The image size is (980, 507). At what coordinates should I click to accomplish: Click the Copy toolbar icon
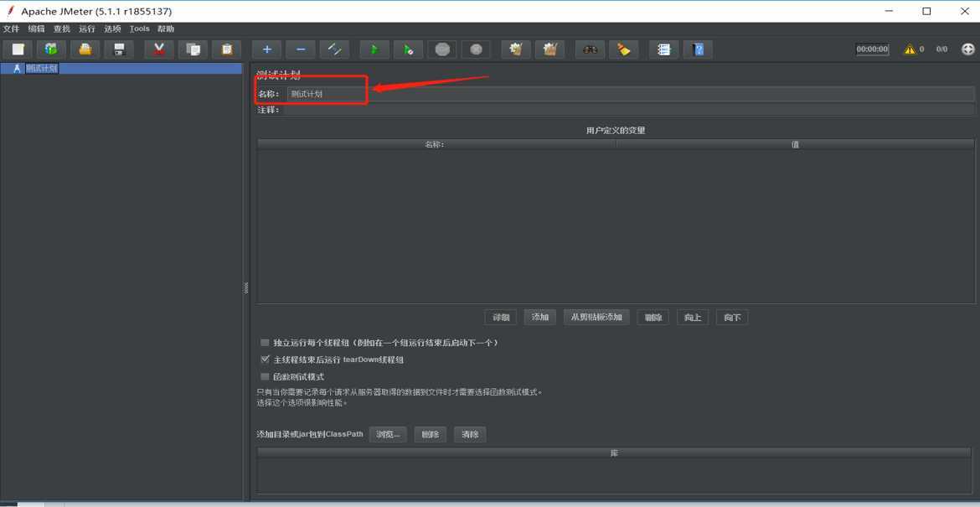(x=193, y=49)
